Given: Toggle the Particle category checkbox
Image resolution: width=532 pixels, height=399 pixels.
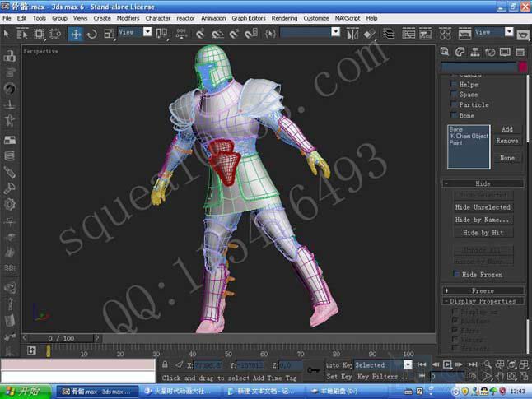Looking at the screenshot, I should tap(454, 104).
